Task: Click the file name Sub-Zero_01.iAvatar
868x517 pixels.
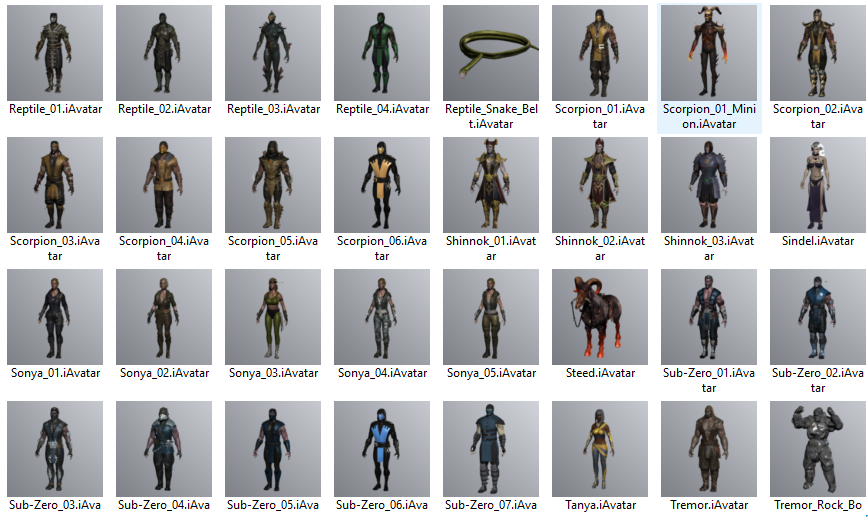Action: 709,380
